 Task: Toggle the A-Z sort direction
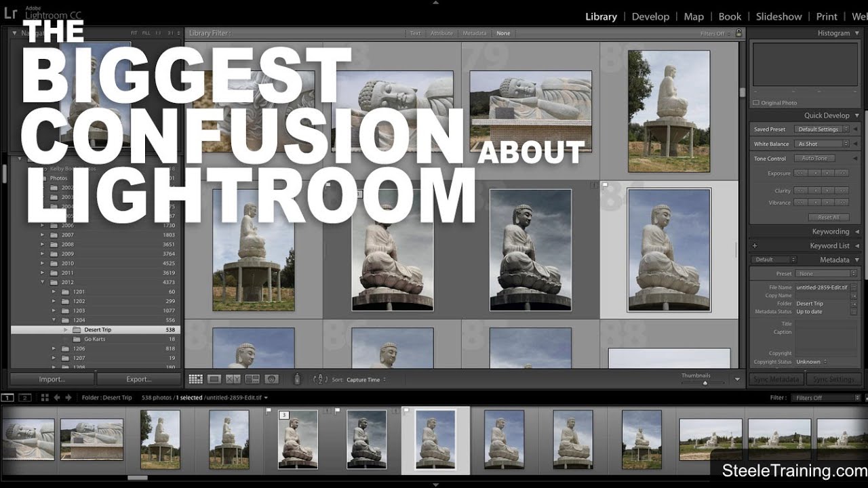pyautogui.click(x=320, y=380)
